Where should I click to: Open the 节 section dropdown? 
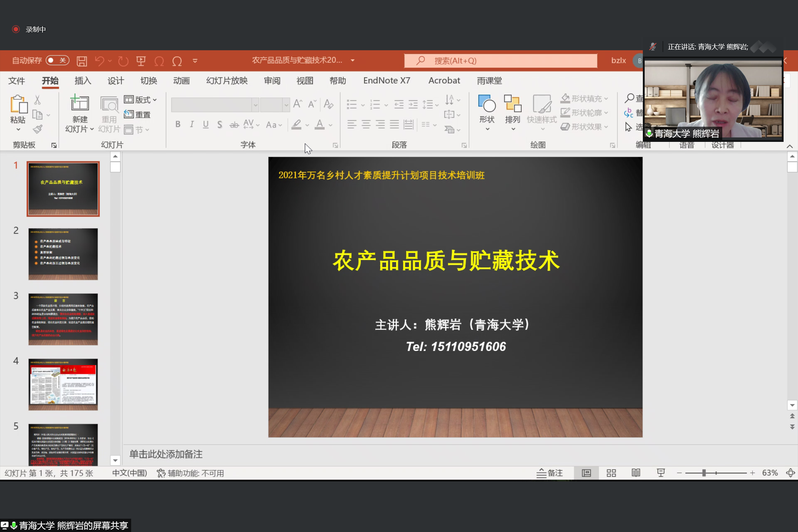(x=137, y=130)
